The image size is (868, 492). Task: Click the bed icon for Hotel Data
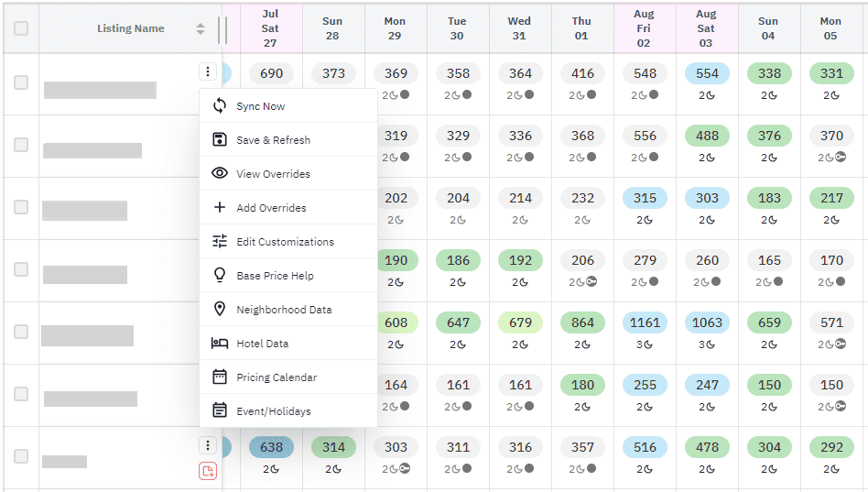[220, 343]
